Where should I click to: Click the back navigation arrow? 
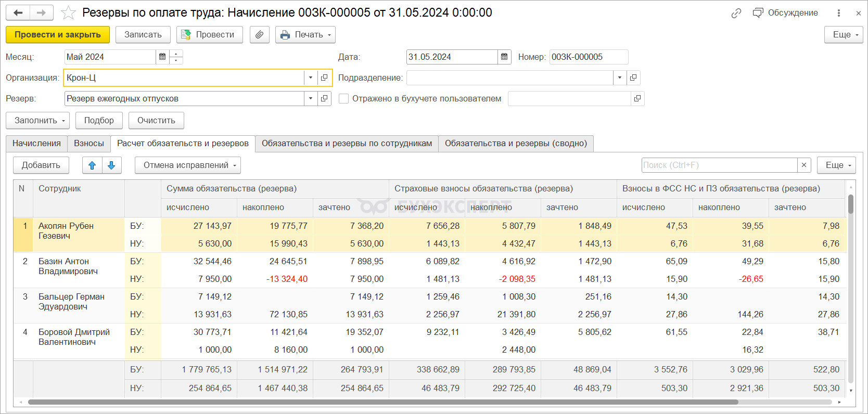coord(18,12)
